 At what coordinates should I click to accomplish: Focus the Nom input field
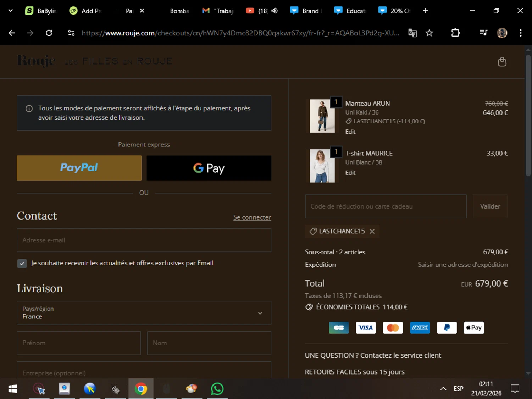209,343
